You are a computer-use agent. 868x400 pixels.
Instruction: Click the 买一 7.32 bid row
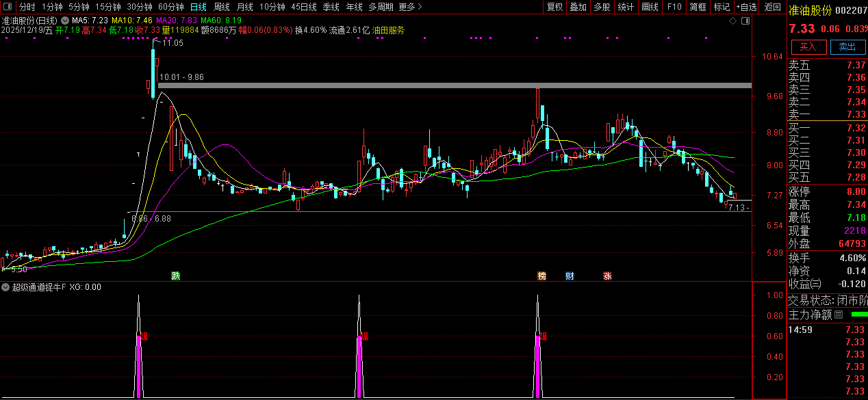click(x=827, y=128)
